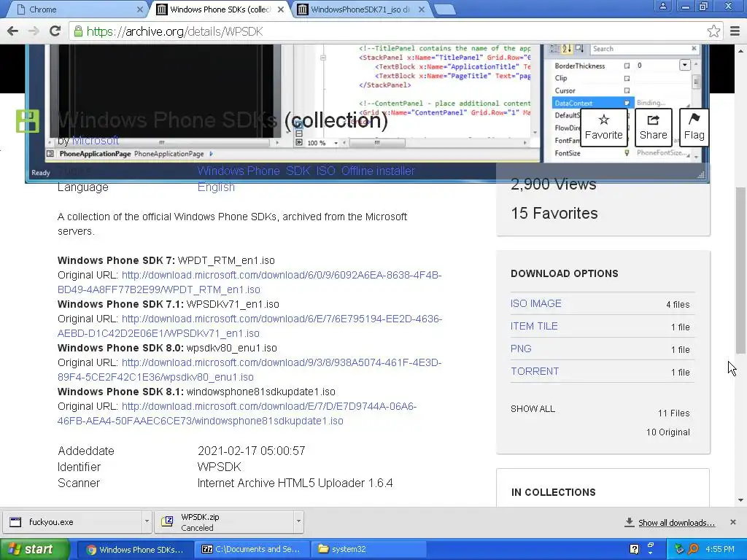747x560 pixels.
Task: Click the green collection icon beside the title
Action: [28, 121]
